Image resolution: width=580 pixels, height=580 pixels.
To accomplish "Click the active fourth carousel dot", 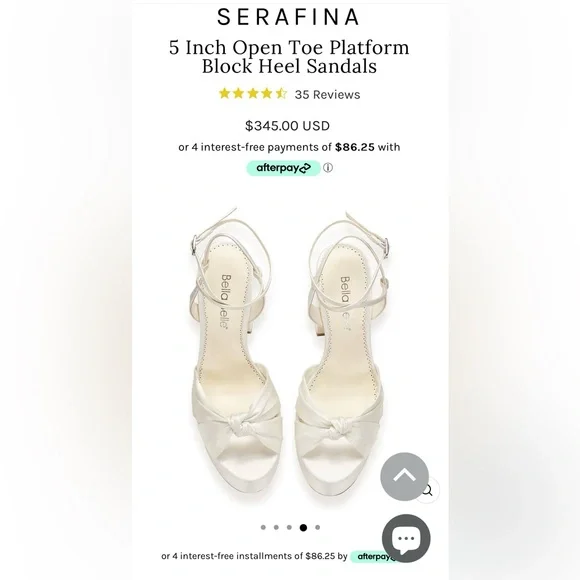I will [303, 527].
